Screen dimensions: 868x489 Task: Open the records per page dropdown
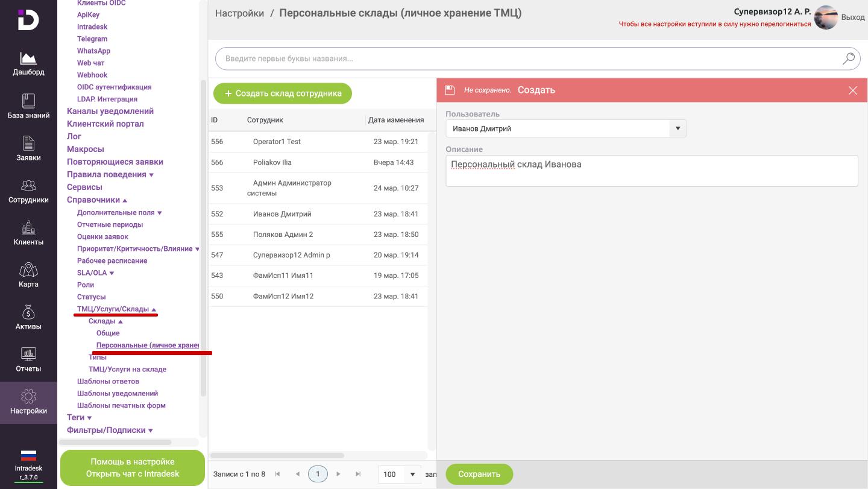(412, 474)
